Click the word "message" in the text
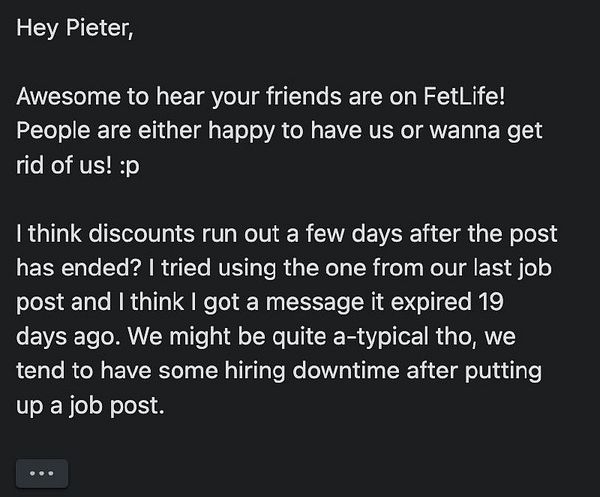The height and width of the screenshot is (497, 600). (315, 303)
